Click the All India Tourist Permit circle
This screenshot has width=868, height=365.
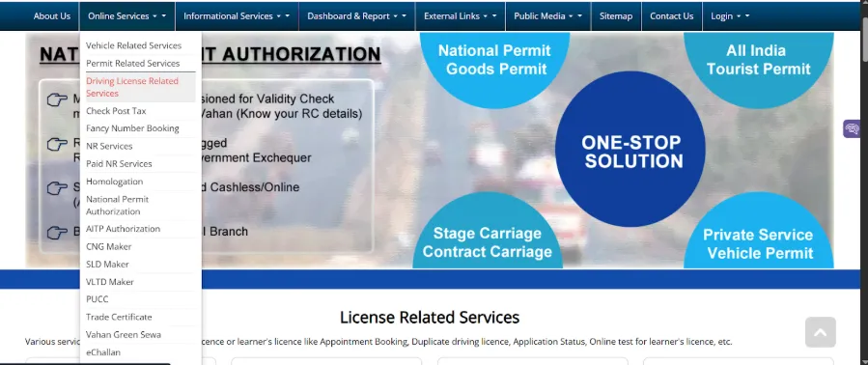758,60
